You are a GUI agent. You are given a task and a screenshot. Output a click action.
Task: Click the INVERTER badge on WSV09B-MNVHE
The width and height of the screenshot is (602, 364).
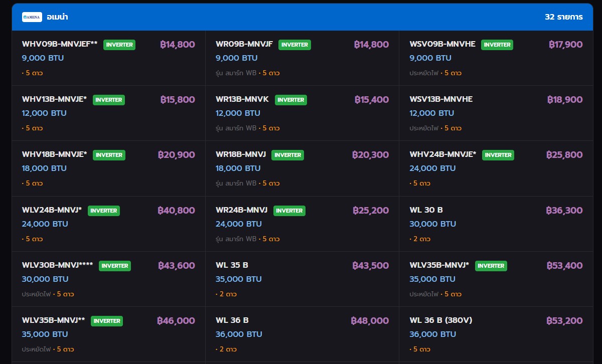(497, 45)
